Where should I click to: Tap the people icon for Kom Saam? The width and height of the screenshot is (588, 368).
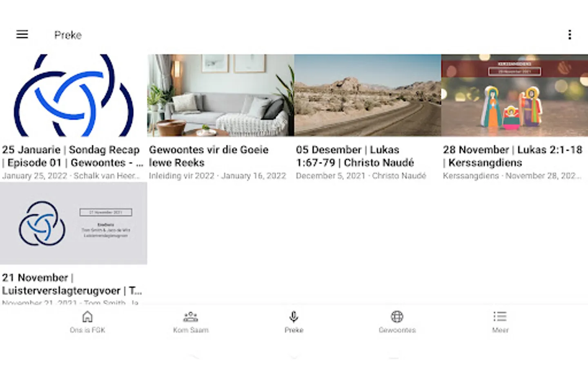[191, 316]
